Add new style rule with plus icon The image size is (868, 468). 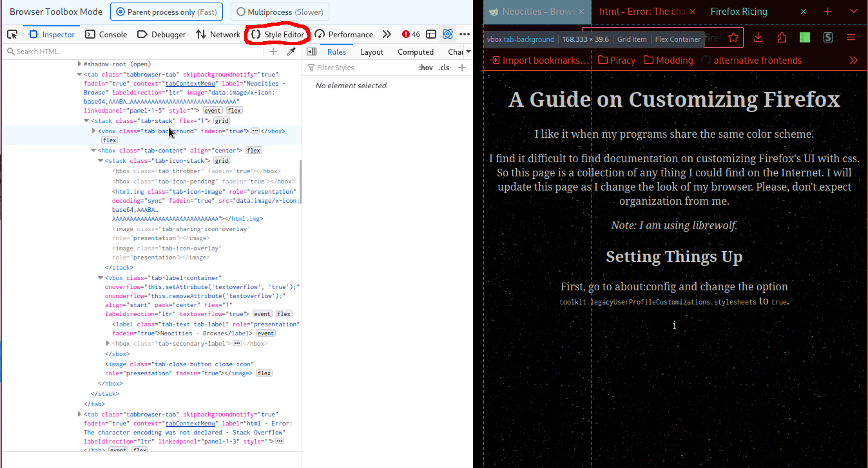462,68
